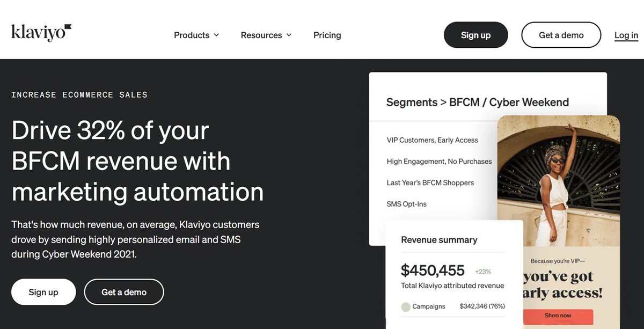Click the Segments > BFCM / Cyber Weekend heading

click(478, 102)
